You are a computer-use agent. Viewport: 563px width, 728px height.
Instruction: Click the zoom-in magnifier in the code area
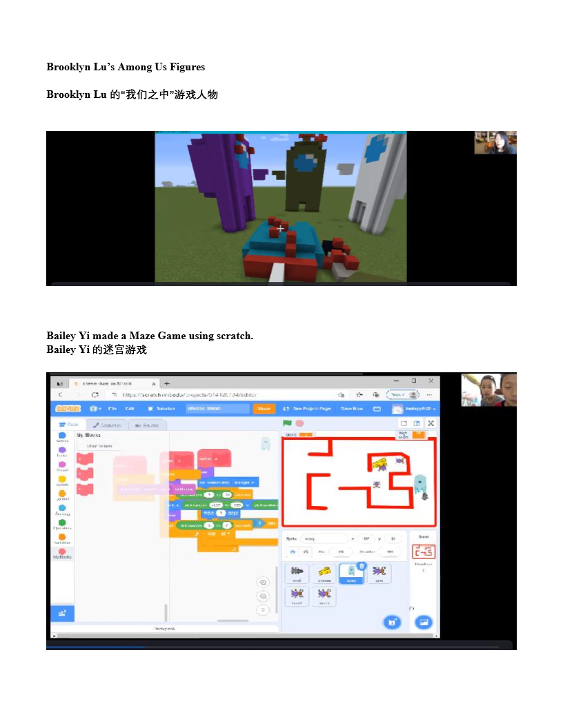(264, 581)
